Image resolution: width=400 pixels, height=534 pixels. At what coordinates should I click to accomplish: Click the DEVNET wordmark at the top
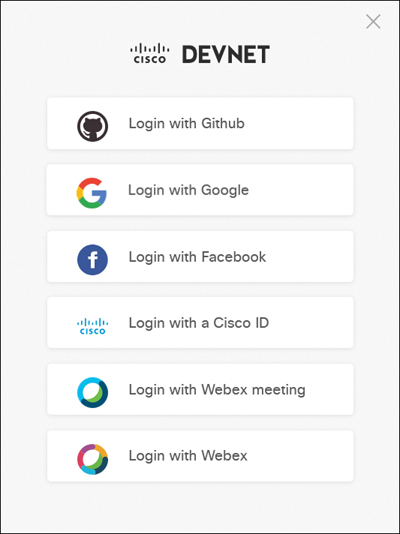[226, 54]
